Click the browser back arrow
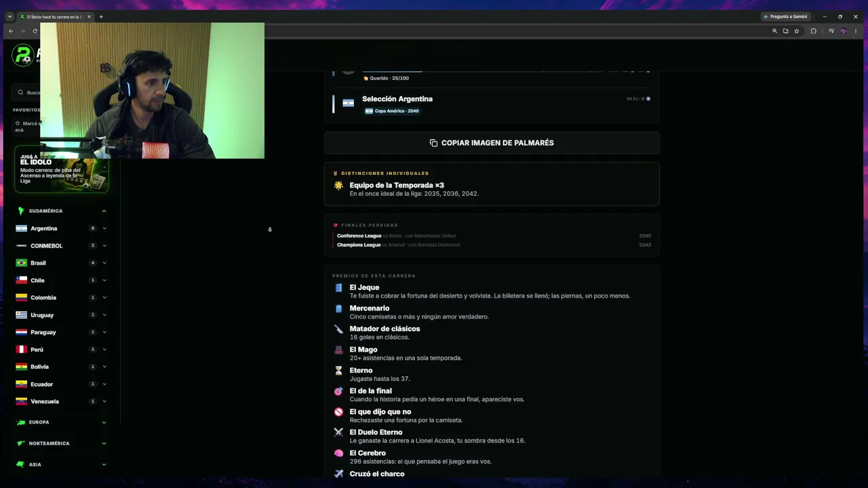This screenshot has width=868, height=488. [x=11, y=31]
